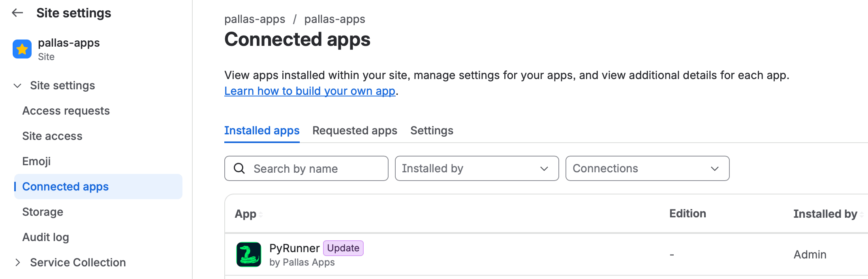Switch to the Requested apps tab

[355, 130]
